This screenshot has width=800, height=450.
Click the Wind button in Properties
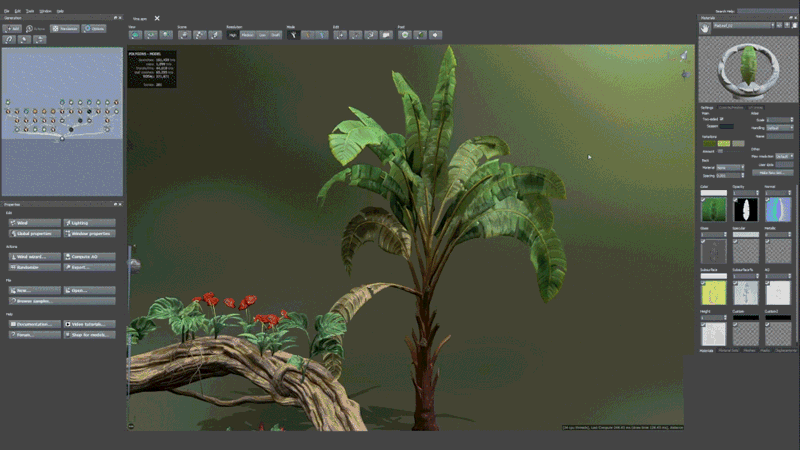35,223
